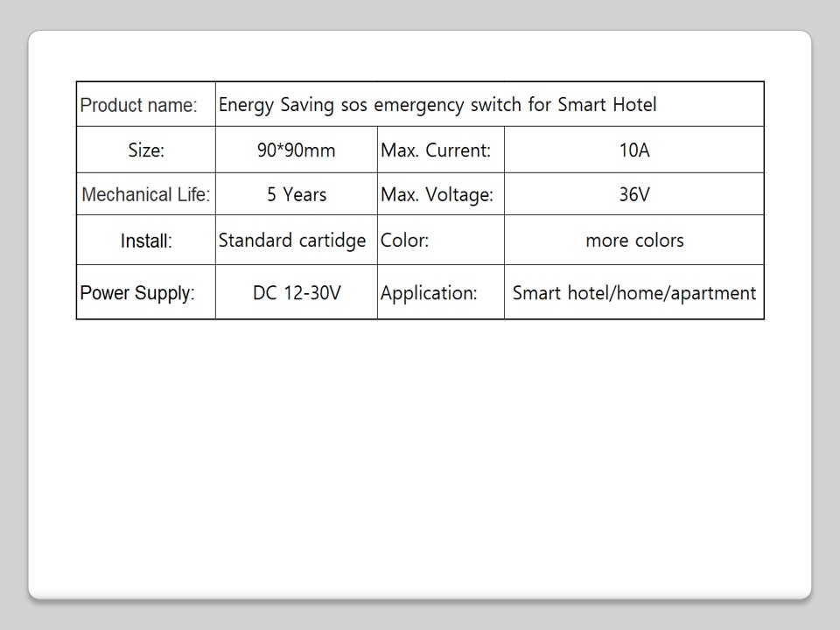Click the "Power Supply:" label cell
Image resolution: width=840 pixels, height=630 pixels.
pyautogui.click(x=136, y=293)
